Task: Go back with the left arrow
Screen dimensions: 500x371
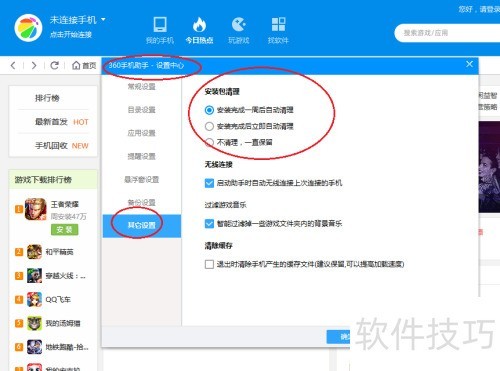Action: [x=13, y=65]
